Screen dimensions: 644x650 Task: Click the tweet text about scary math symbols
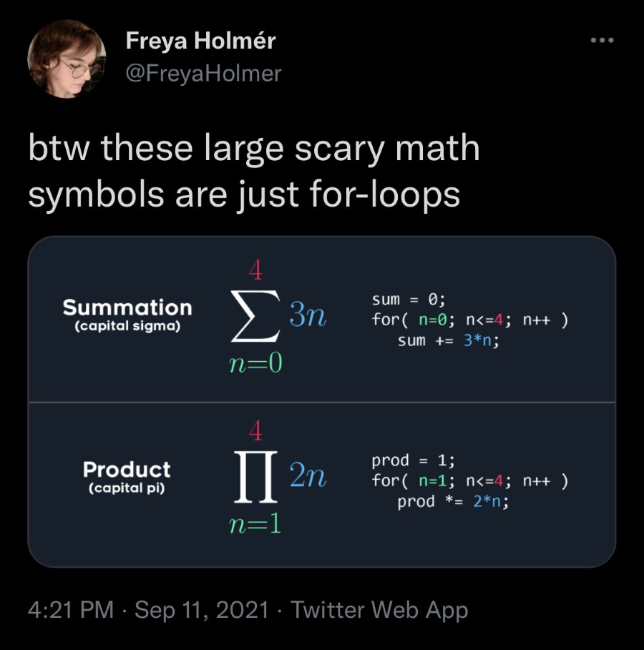(254, 171)
